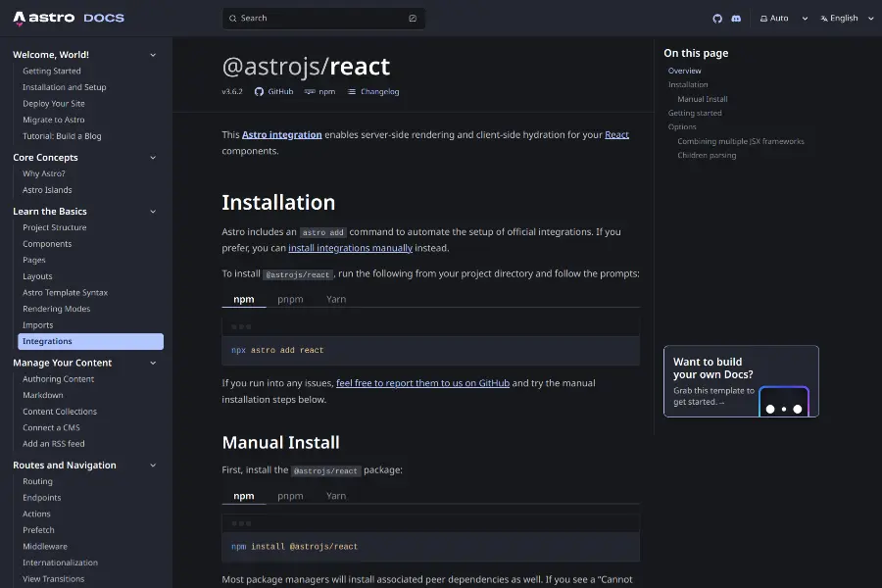
Task: Select Yarn tab under Manual Install
Action: (336, 496)
